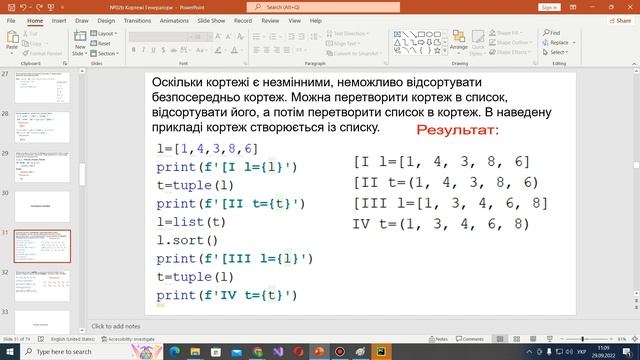Image resolution: width=640 pixels, height=360 pixels.
Task: Click the Sign in button
Action: [549, 7]
